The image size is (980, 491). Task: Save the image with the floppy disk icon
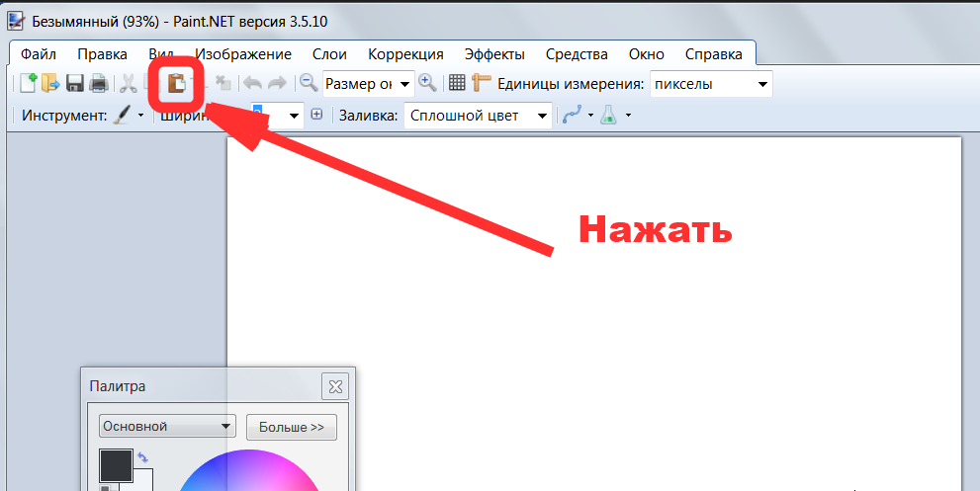pyautogui.click(x=75, y=83)
